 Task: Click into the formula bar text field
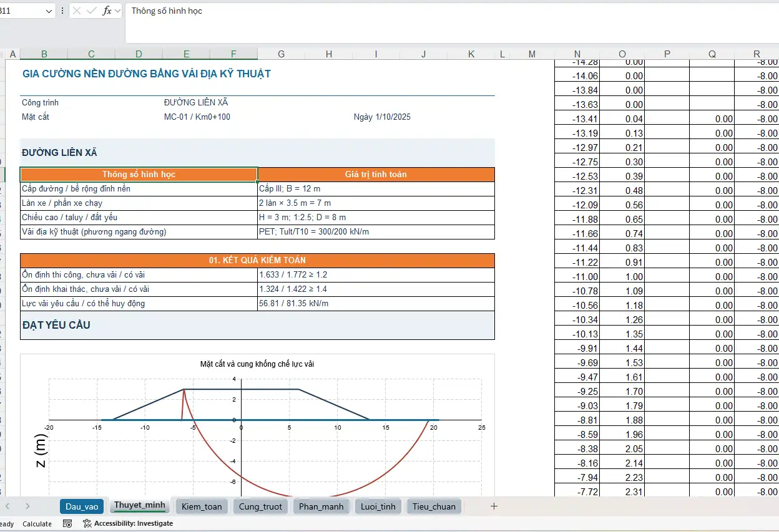coord(452,22)
